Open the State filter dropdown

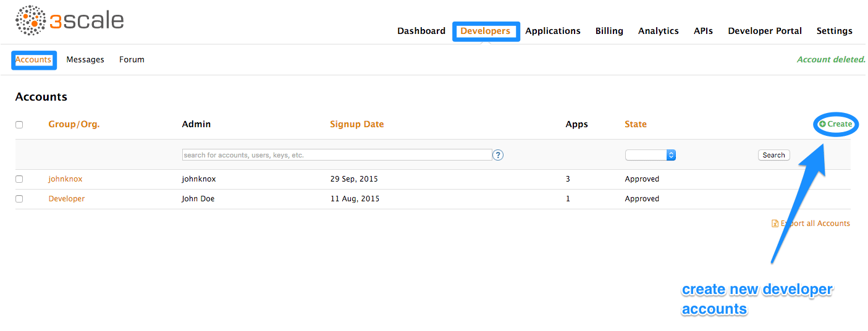tap(651, 155)
